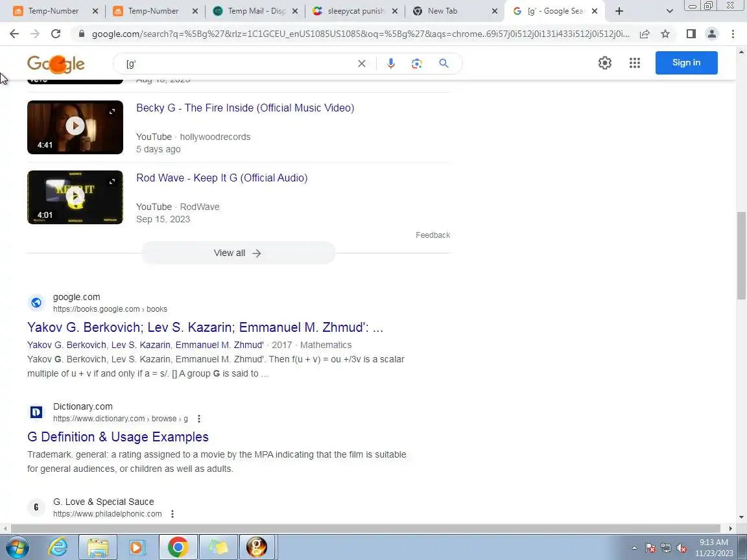This screenshot has width=747, height=560.
Task: Click the browser forward arrow
Action: tap(35, 33)
